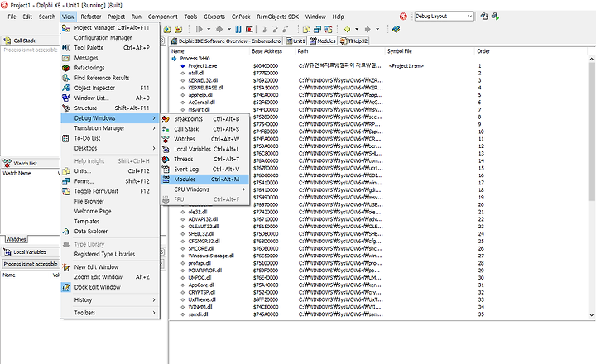Switch to the Unit1 editor tab

[296, 41]
